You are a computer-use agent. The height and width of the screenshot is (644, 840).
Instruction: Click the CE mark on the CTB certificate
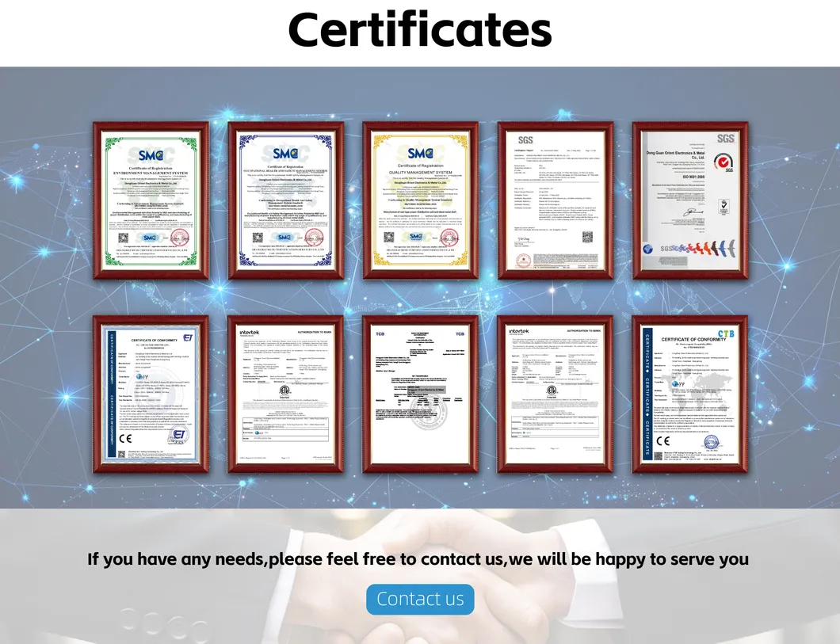[663, 440]
